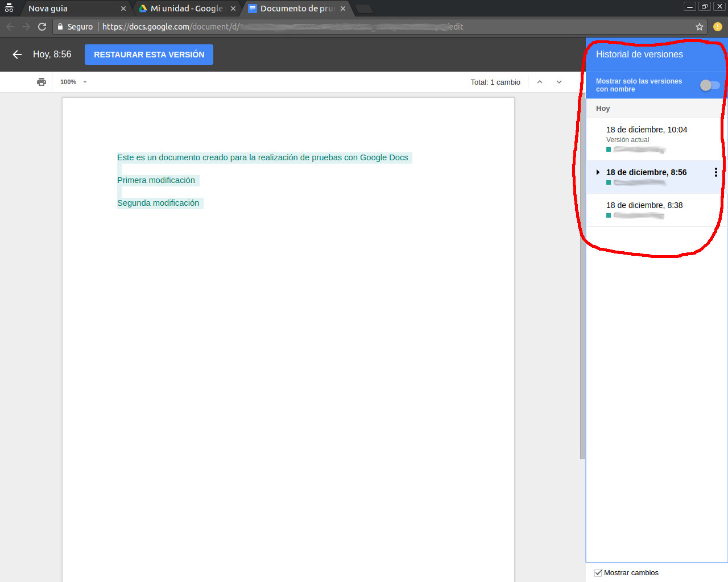Toggle show only named versions switch
This screenshot has height=582, width=728.
pyautogui.click(x=710, y=85)
